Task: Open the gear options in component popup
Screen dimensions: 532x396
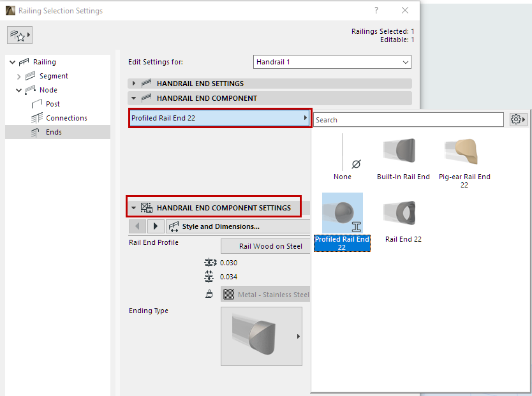Action: point(518,119)
